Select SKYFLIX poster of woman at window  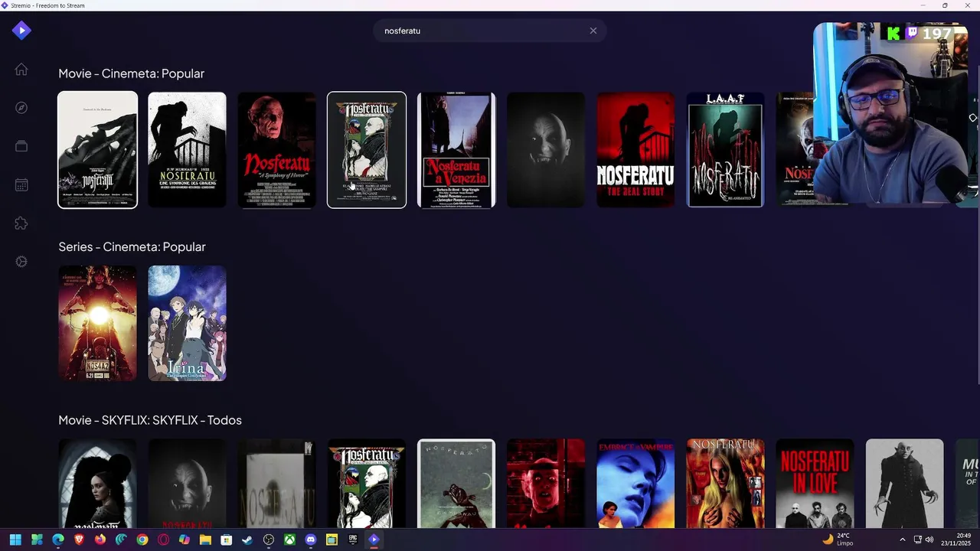click(x=97, y=484)
